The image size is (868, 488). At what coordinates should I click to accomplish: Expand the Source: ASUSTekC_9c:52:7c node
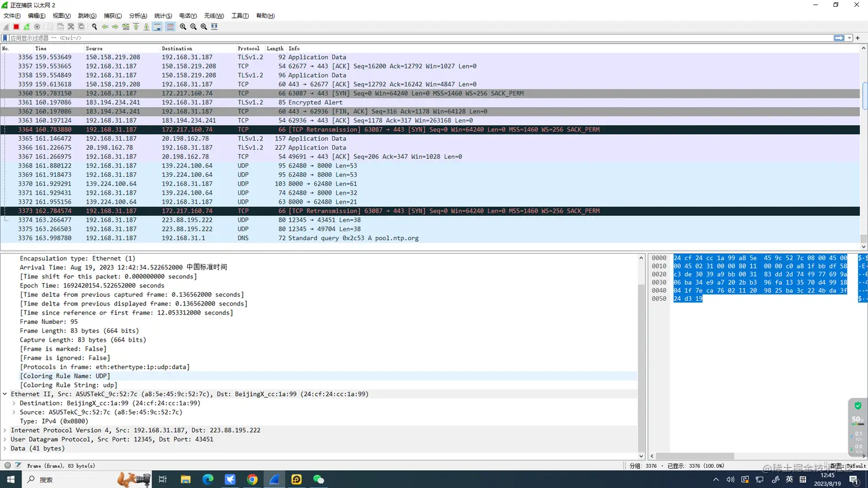[x=14, y=412]
